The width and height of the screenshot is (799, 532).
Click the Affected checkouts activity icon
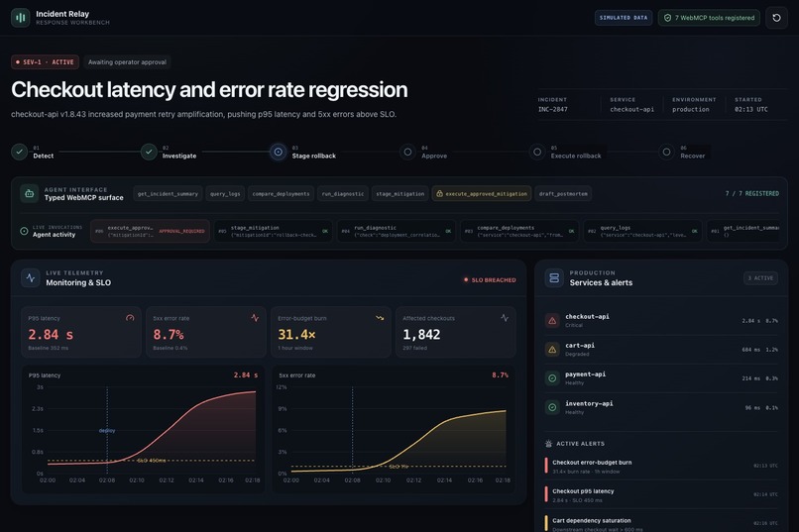coord(505,318)
